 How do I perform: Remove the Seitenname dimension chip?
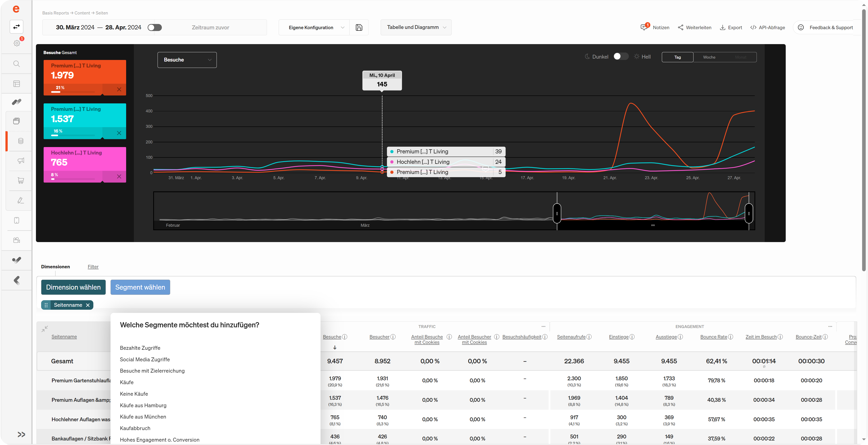point(88,305)
